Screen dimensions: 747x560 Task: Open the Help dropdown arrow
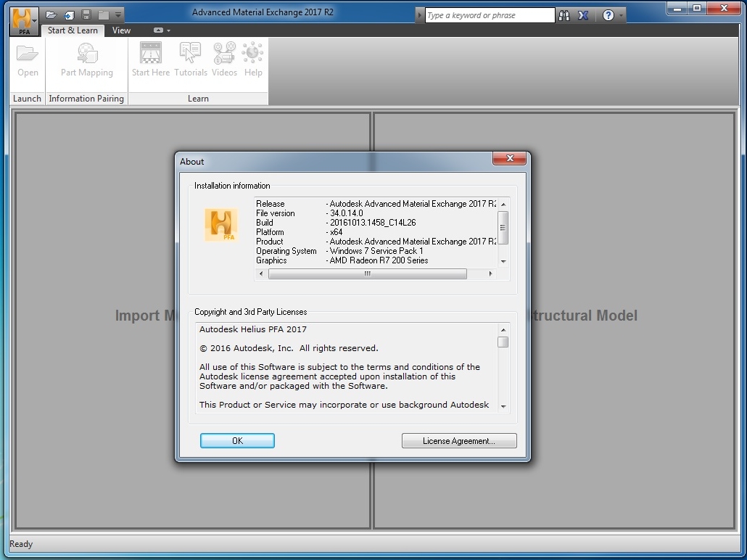621,16
